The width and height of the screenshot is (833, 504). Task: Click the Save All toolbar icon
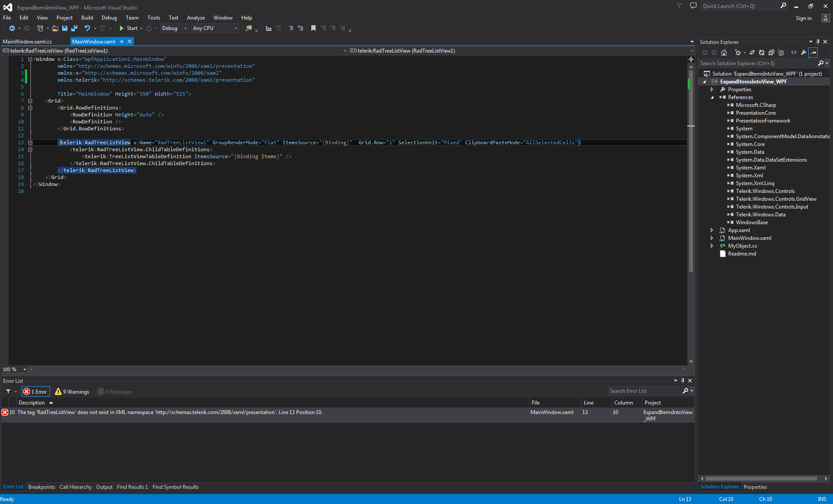click(74, 28)
